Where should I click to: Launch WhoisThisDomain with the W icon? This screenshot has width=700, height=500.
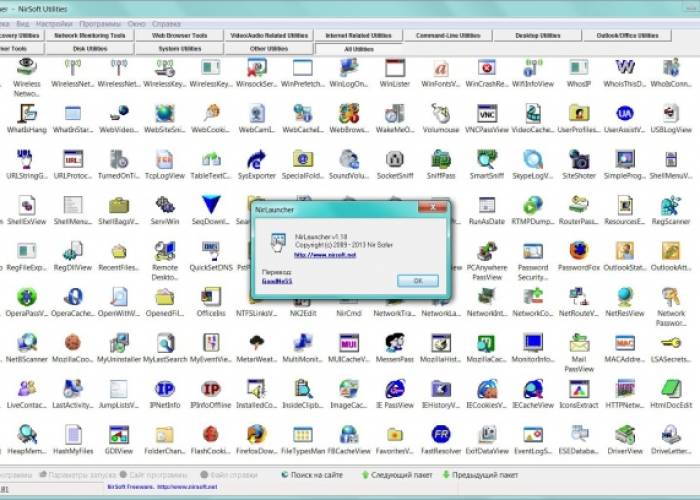pyautogui.click(x=625, y=67)
